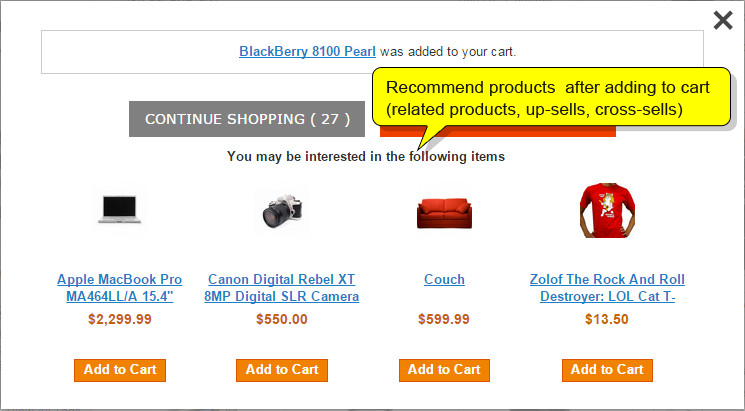Open the Zolof Rock And Roll Destroyer link
Screen dimensions: 745x411
coord(607,287)
